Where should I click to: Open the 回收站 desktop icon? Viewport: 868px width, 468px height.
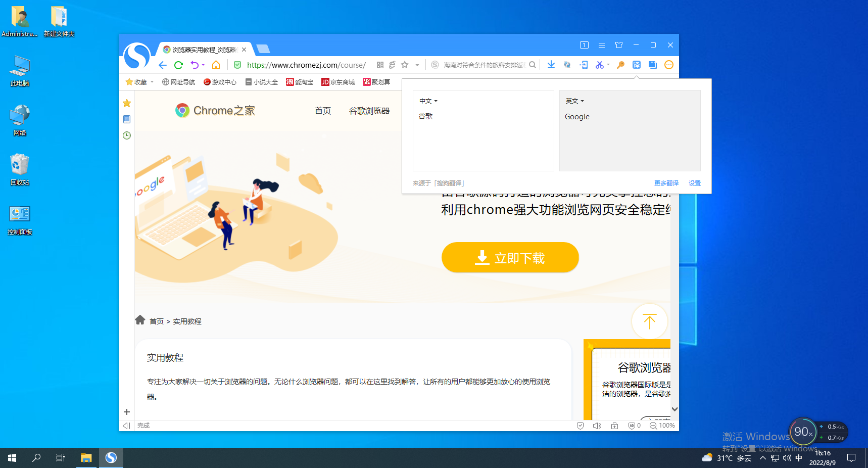coord(20,170)
